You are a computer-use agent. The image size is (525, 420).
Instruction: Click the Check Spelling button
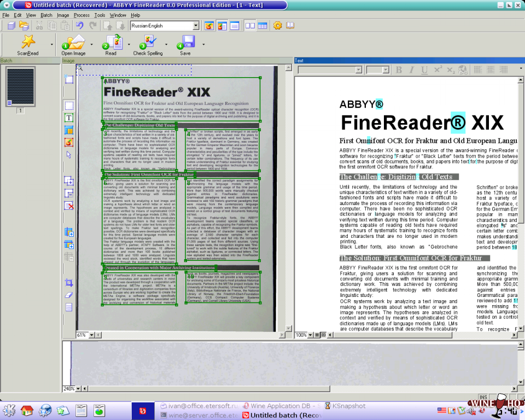[x=148, y=42]
